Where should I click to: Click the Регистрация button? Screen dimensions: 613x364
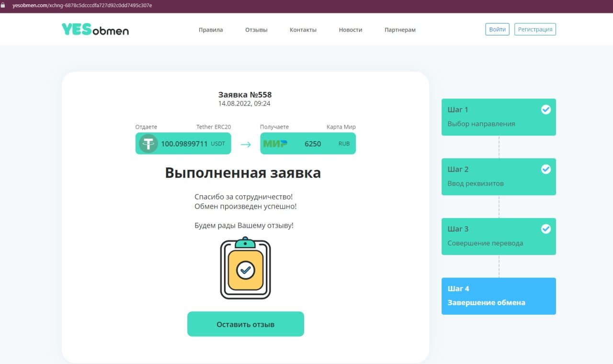tap(535, 29)
